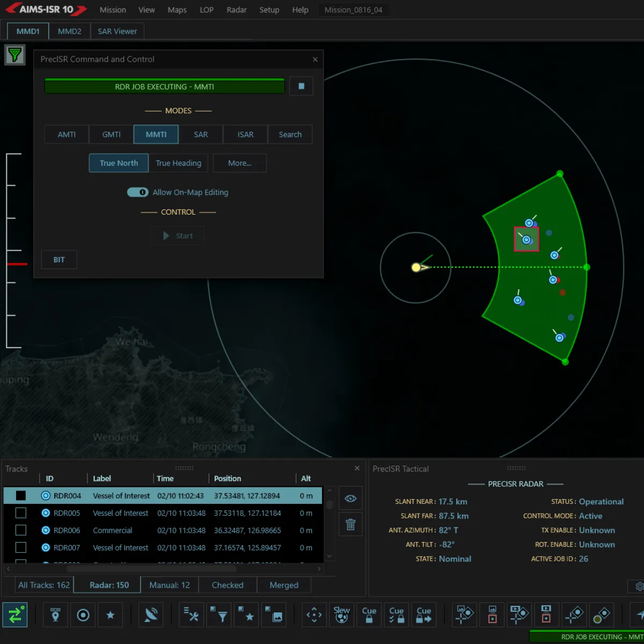Select the MMTI radar mode
The height and width of the screenshot is (644, 644).
tap(156, 134)
